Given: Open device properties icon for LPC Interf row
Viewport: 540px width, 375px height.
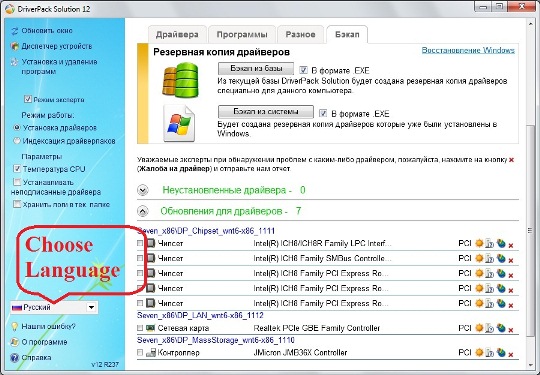Looking at the screenshot, I should [x=489, y=243].
